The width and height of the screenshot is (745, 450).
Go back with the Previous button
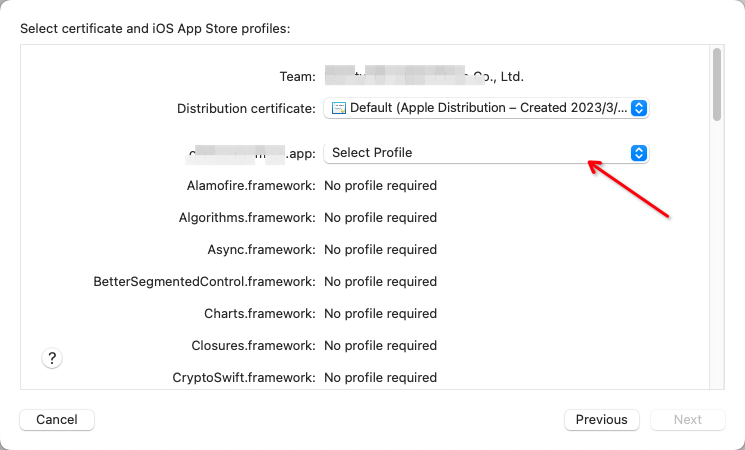coord(602,420)
